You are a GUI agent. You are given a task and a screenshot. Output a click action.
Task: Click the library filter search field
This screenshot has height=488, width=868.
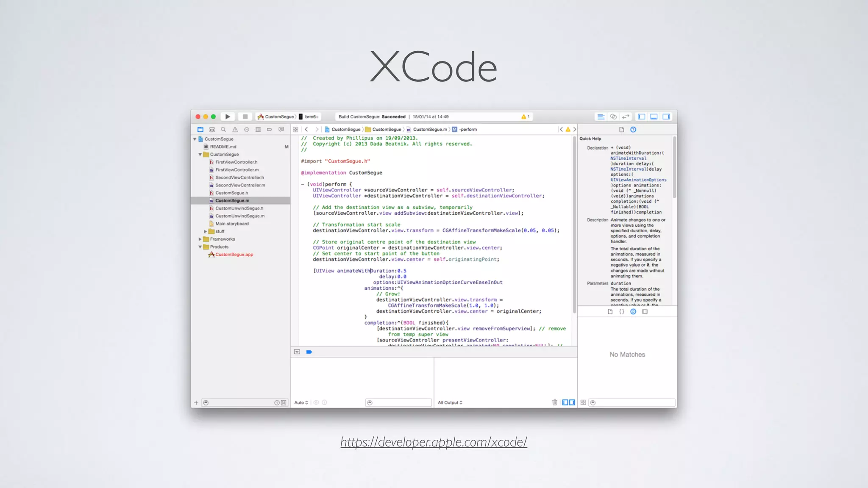click(632, 402)
